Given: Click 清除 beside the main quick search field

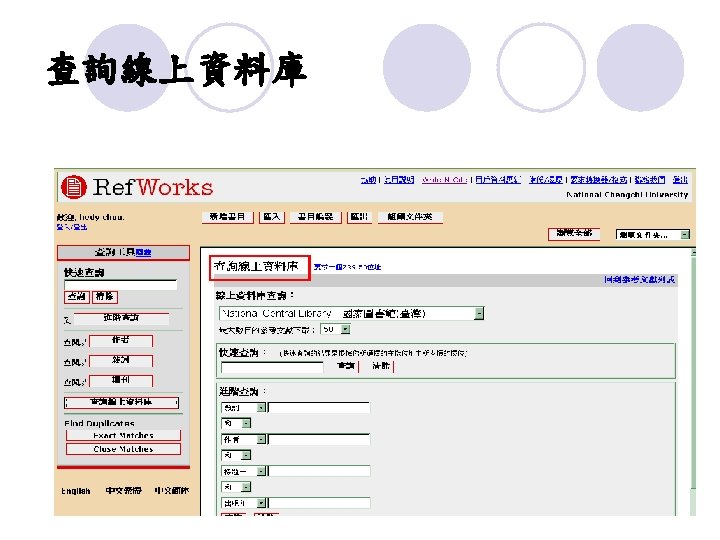Looking at the screenshot, I should (x=382, y=366).
